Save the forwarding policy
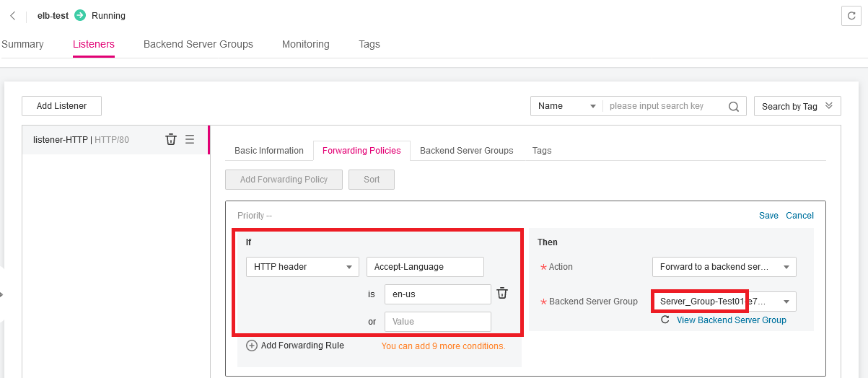 768,216
